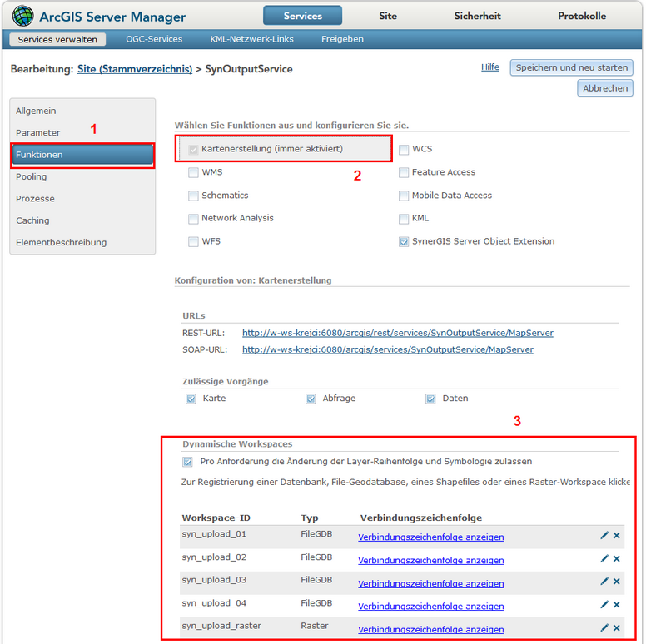Uncheck allow layer order and symbology changes
Image resolution: width=646 pixels, height=644 pixels.
[187, 462]
